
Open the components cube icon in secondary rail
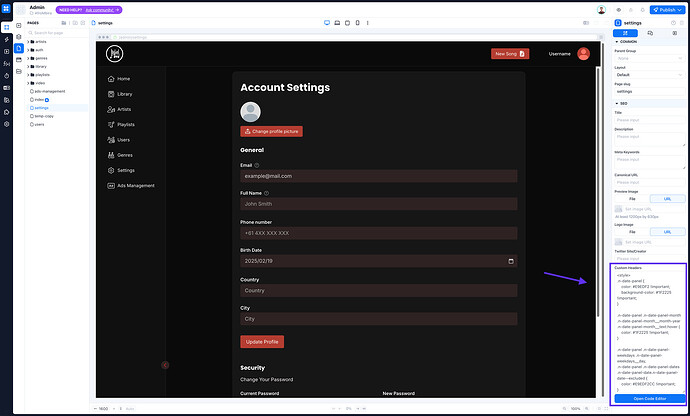[x=18, y=37]
